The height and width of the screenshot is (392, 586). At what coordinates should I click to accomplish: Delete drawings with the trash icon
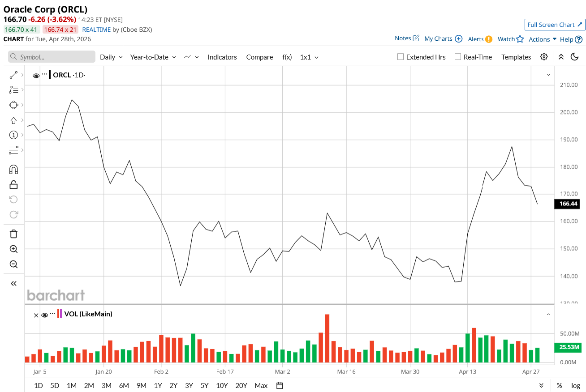(13, 234)
